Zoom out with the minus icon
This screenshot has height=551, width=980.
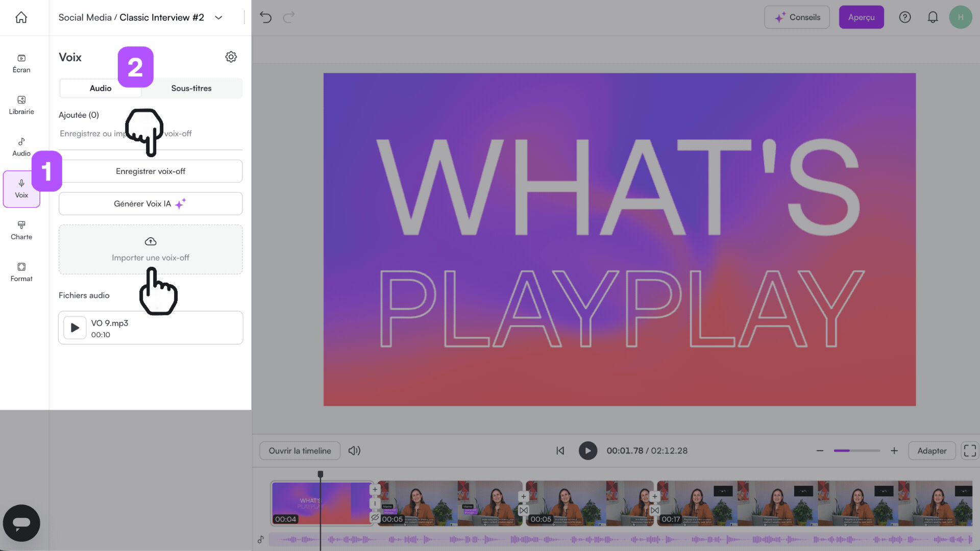click(x=820, y=450)
